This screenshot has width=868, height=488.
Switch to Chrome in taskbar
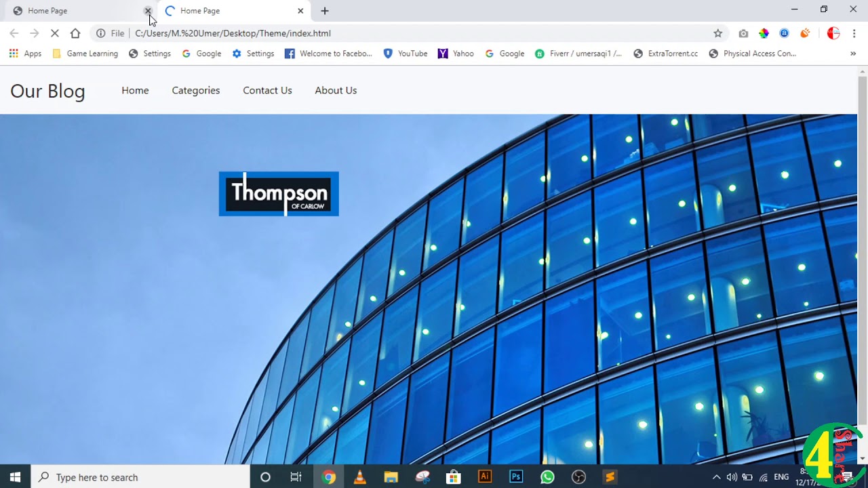328,477
